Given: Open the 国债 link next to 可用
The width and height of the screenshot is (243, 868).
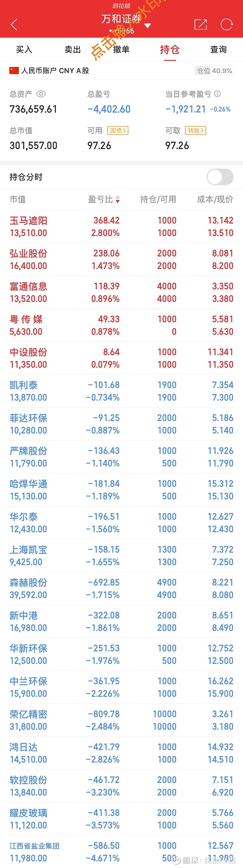Looking at the screenshot, I should tap(118, 130).
